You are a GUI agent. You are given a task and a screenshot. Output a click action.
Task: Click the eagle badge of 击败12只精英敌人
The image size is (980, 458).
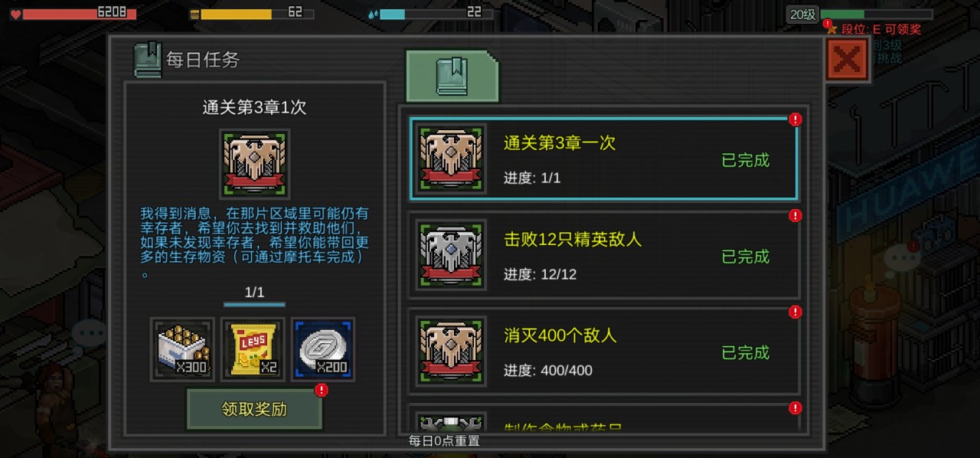click(x=452, y=255)
